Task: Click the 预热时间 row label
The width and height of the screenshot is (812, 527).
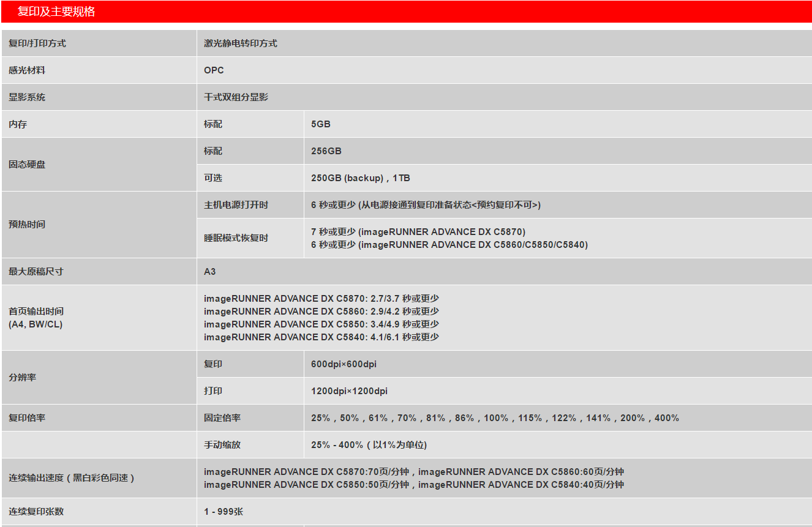Action: pos(27,225)
